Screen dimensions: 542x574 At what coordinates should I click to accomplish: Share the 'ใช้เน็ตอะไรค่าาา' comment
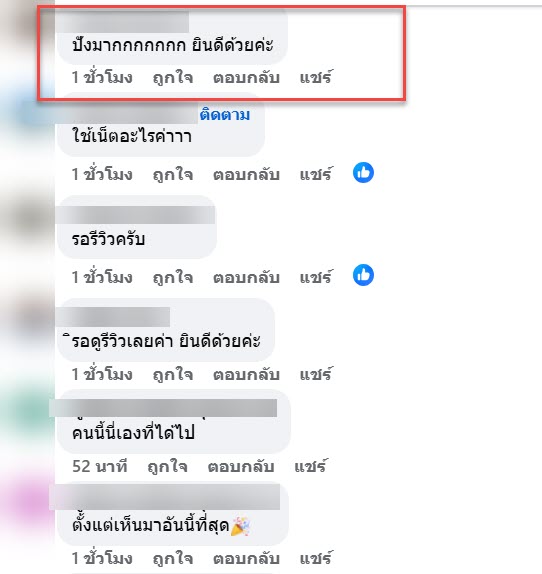317,174
